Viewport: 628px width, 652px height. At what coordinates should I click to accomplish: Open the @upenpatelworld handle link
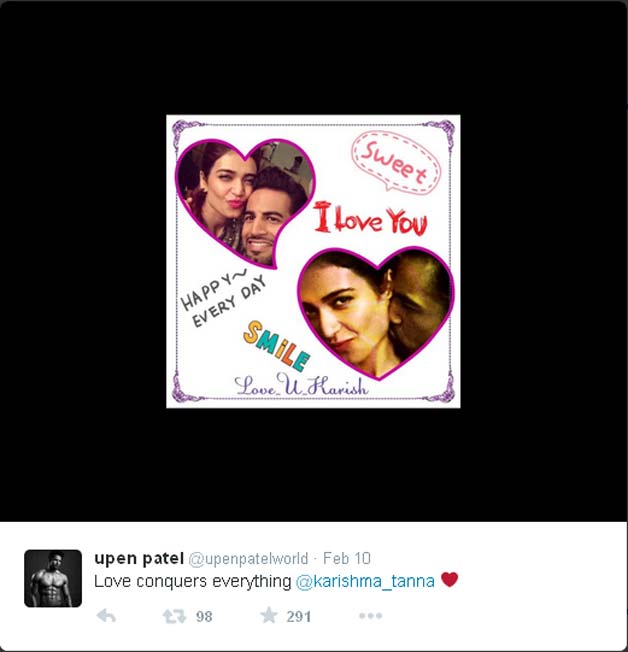coord(248,558)
